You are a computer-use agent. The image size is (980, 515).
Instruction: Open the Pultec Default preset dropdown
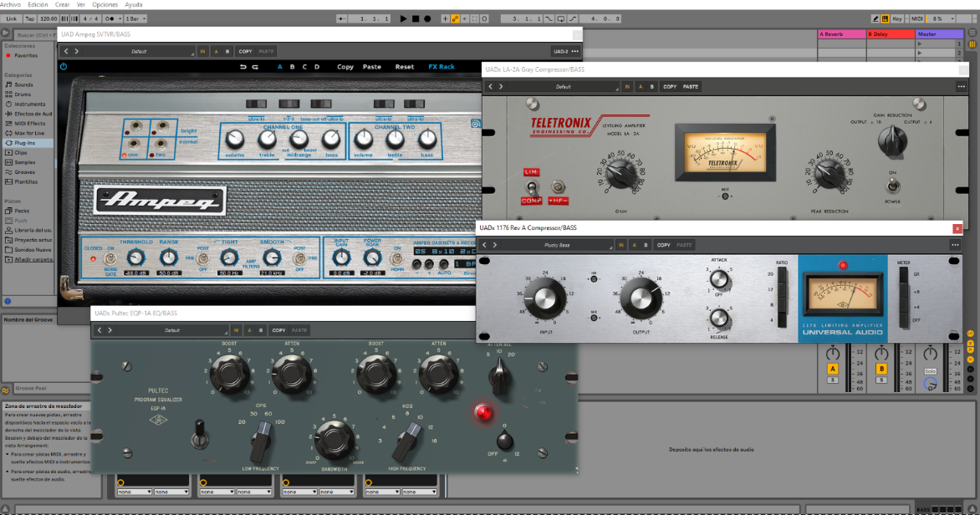[172, 330]
